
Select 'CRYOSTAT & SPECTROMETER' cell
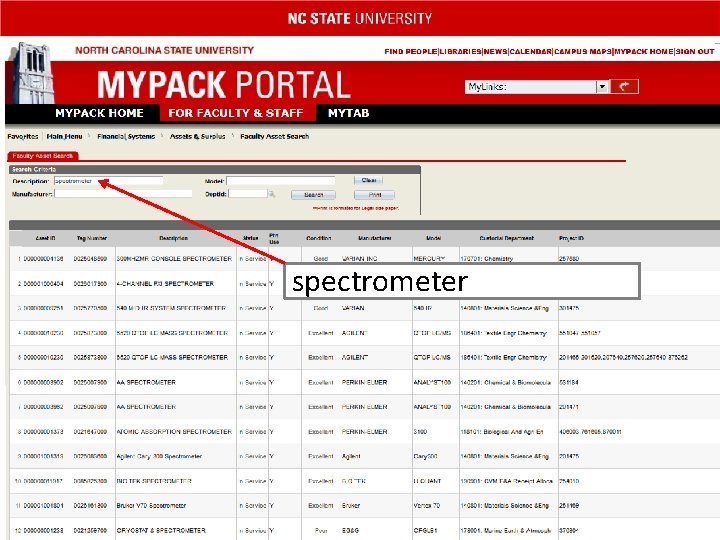point(161,530)
